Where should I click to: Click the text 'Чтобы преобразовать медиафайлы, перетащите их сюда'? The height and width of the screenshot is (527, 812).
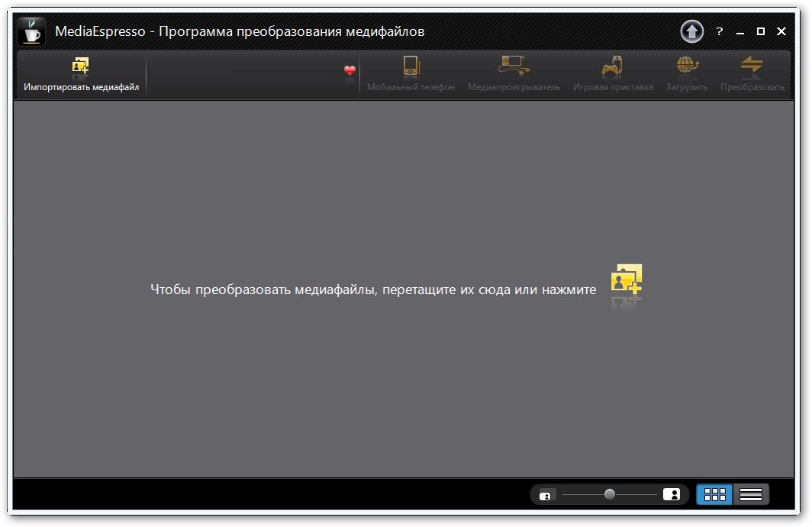coord(330,289)
